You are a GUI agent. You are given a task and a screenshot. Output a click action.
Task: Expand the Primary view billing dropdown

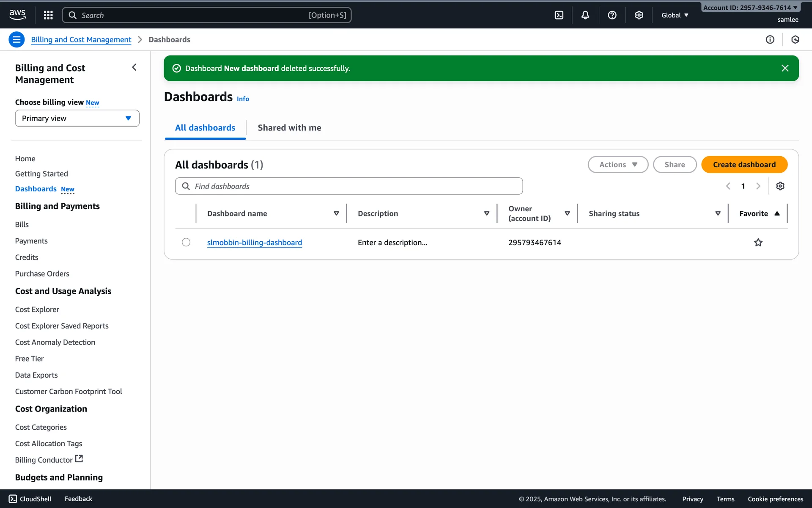pos(77,119)
